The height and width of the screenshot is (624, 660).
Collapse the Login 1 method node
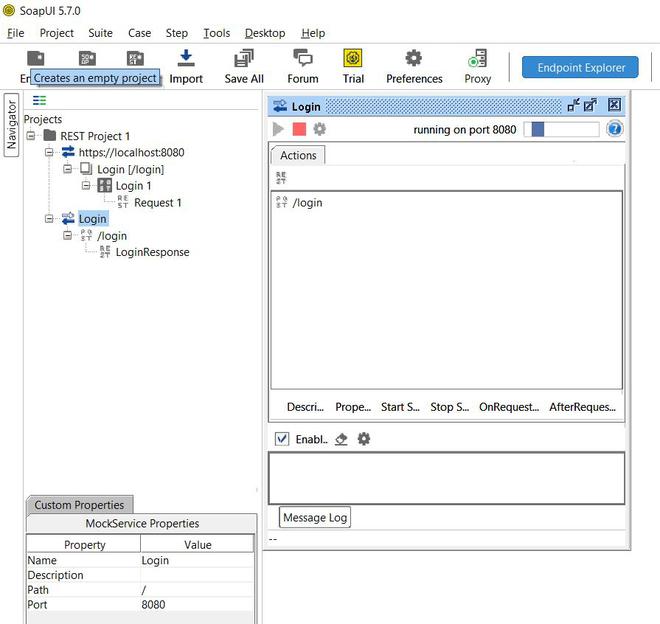point(86,186)
